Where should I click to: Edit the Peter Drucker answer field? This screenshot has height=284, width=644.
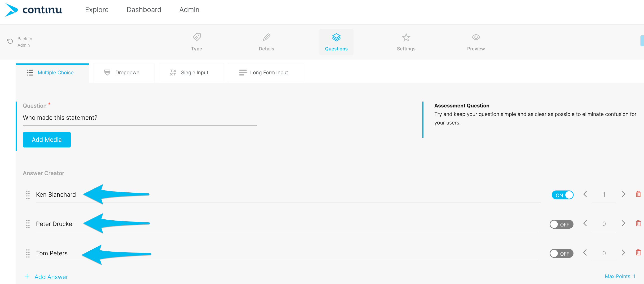(x=287, y=224)
